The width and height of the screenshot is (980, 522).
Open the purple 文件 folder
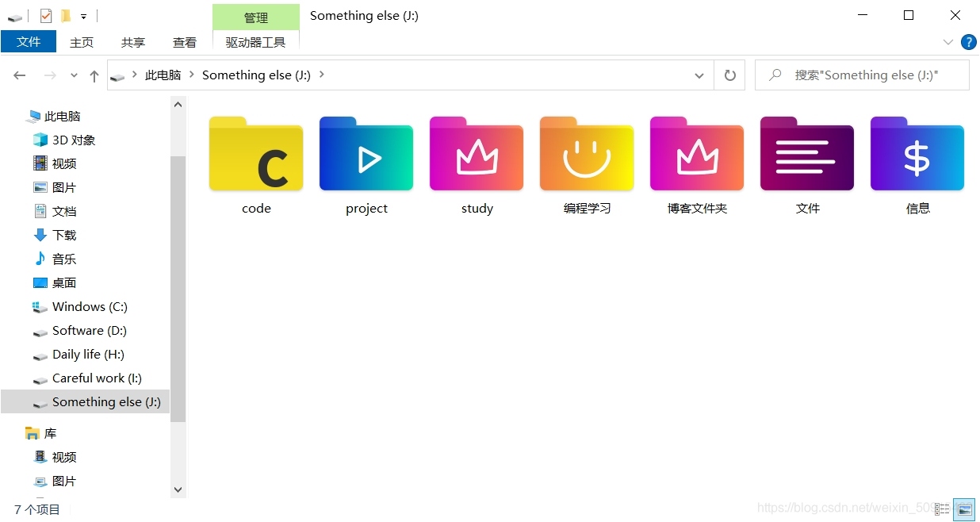(x=807, y=155)
